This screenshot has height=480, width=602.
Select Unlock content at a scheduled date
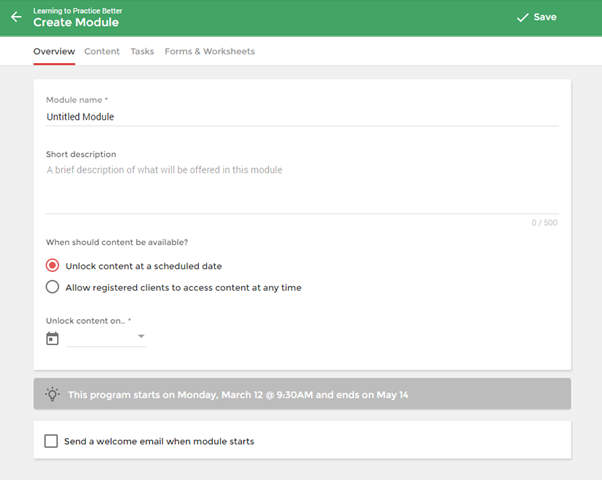[53, 265]
